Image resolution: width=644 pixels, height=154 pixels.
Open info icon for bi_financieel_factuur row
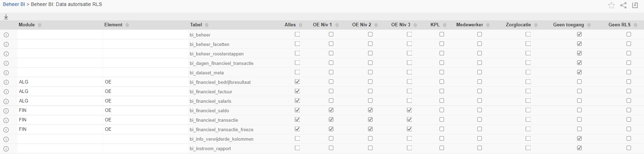click(6, 92)
